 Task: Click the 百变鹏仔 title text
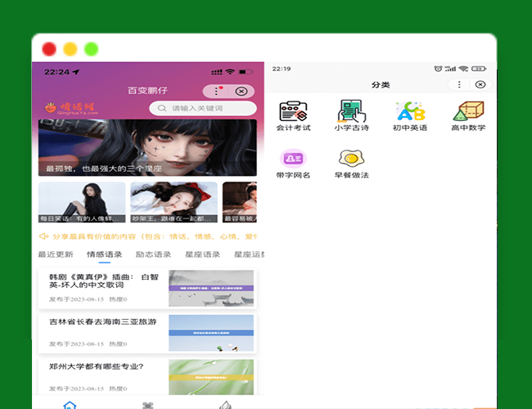click(147, 91)
